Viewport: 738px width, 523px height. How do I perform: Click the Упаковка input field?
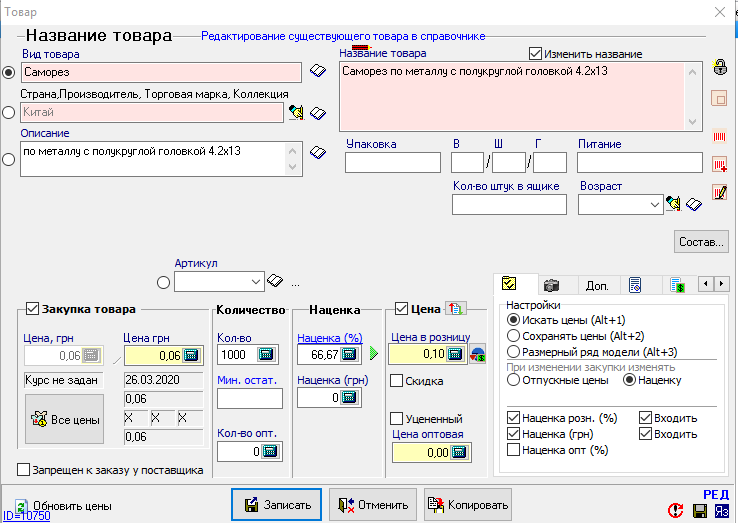coord(393,163)
